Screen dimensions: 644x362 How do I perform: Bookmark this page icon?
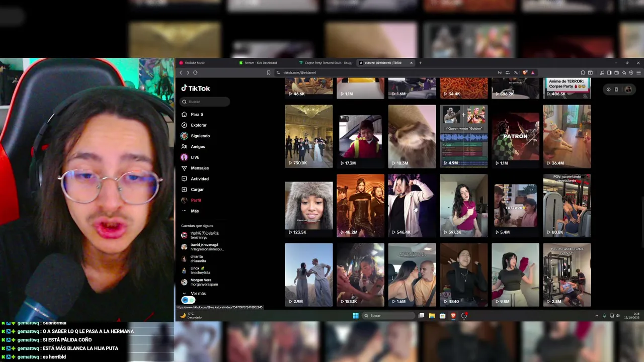click(269, 73)
